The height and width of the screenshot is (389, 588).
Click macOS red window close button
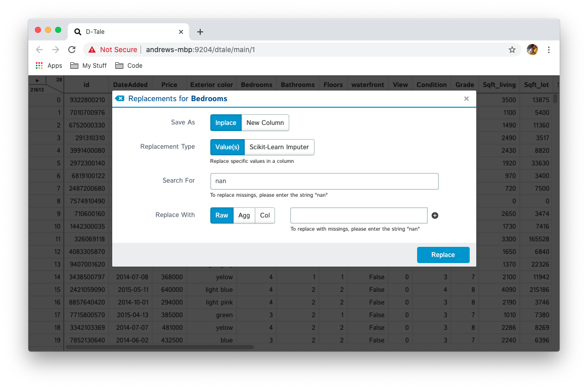coord(38,30)
